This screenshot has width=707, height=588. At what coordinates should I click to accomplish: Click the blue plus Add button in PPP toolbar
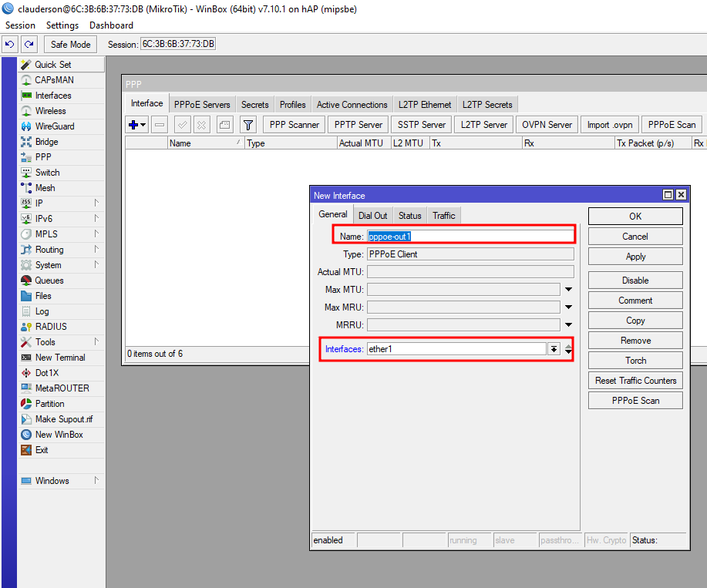point(134,125)
